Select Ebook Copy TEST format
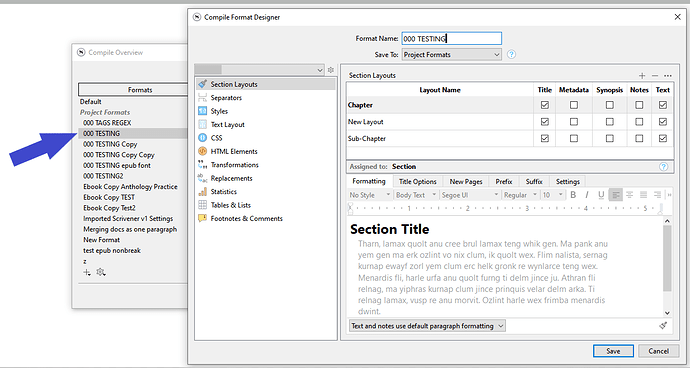Viewport: 690px width, 368px height. click(x=109, y=197)
